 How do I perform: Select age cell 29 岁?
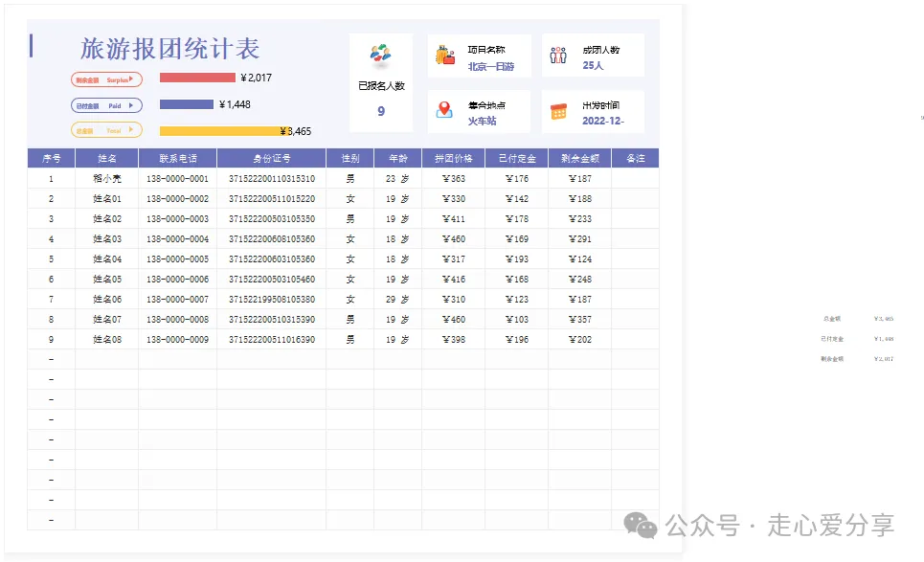pyautogui.click(x=397, y=300)
